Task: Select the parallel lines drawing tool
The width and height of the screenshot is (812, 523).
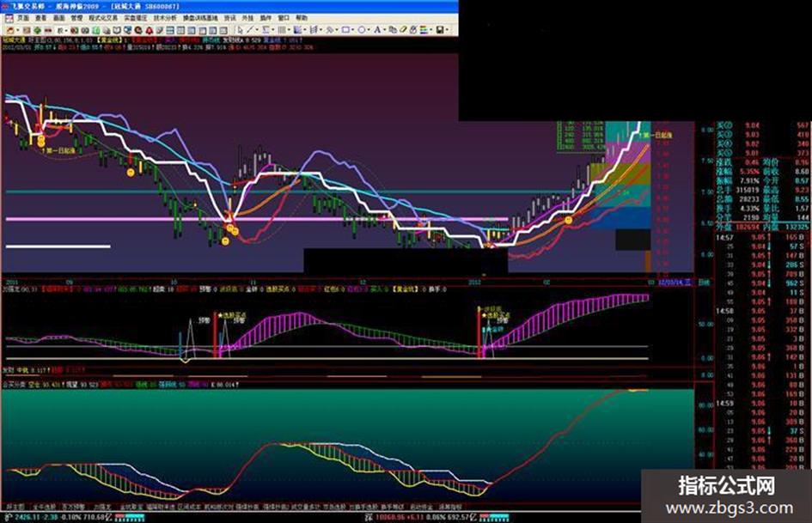Action: tap(282, 30)
